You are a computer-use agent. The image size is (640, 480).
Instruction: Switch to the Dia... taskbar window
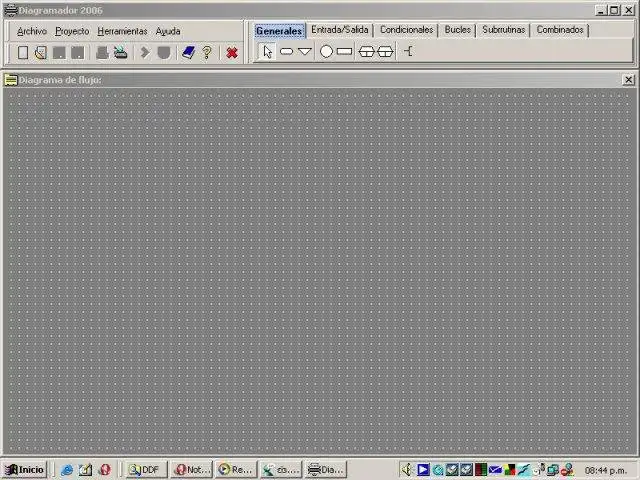[326, 470]
